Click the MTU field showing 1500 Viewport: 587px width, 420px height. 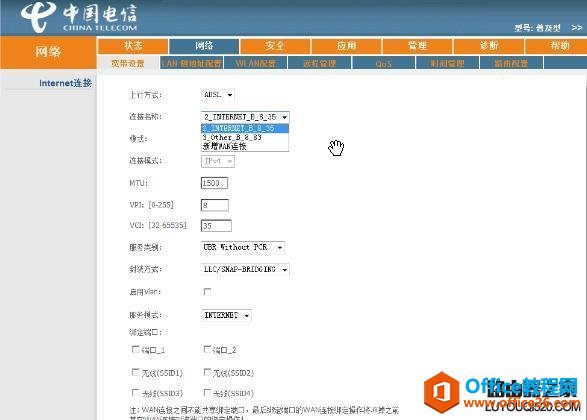coord(215,183)
